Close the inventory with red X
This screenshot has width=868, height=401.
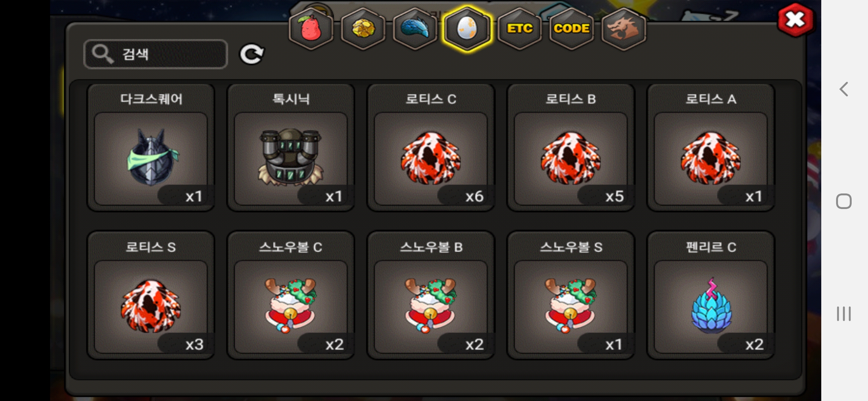click(796, 20)
